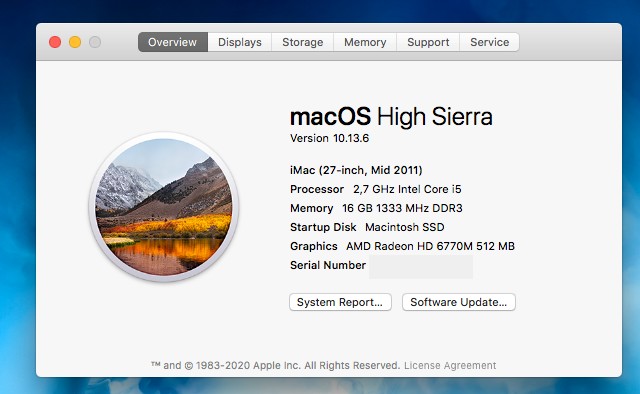The image size is (640, 394).
Task: Open System Report
Action: coord(340,302)
